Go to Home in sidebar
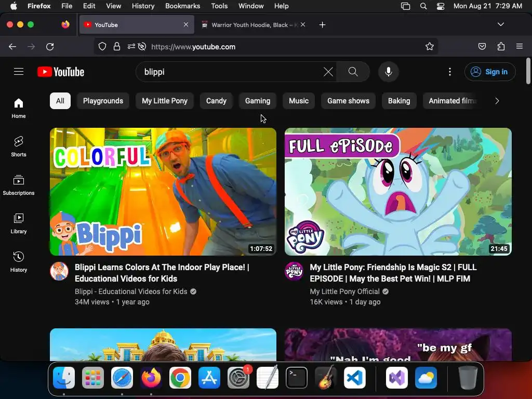This screenshot has height=399, width=532. [19, 108]
